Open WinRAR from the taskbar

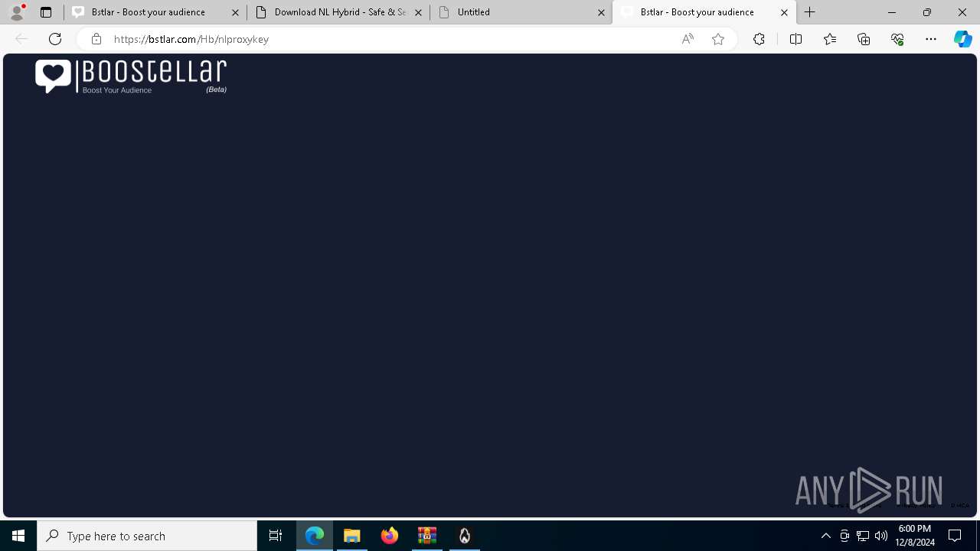[427, 536]
